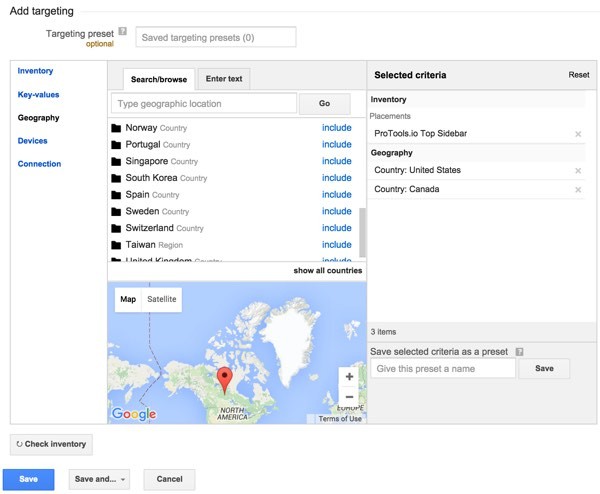The width and height of the screenshot is (600, 494).
Task: Click the red map pin marker
Action: 225,379
